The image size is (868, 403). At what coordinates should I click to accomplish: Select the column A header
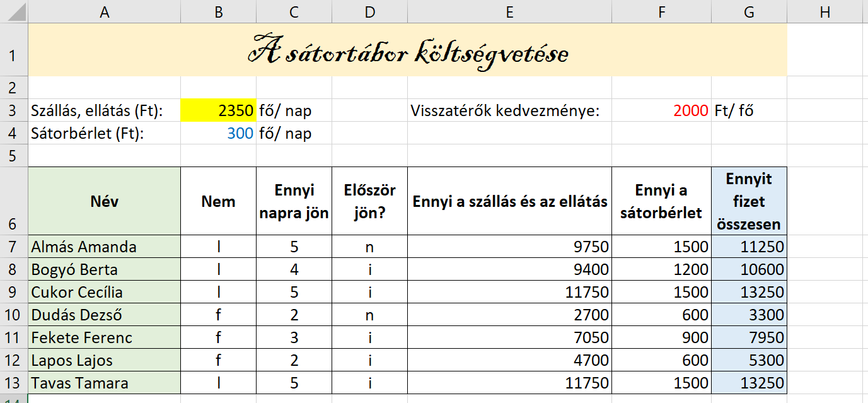[104, 11]
